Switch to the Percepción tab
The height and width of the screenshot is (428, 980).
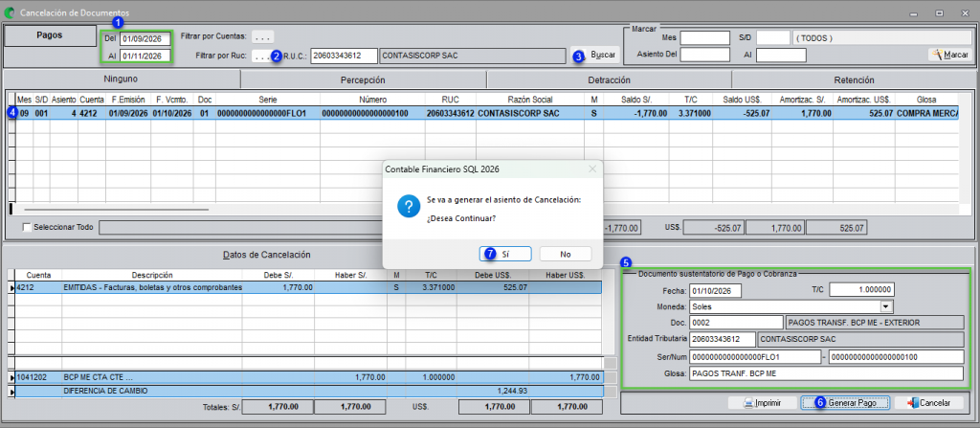point(363,80)
